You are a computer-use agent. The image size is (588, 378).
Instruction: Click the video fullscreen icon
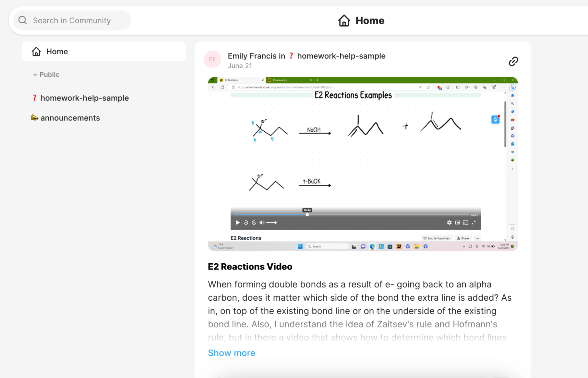tap(474, 223)
